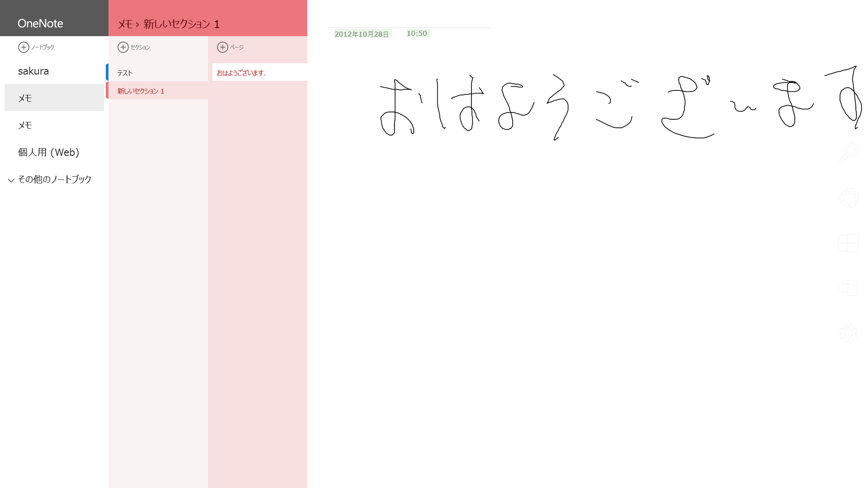Open the Share charm icon

coord(849,198)
